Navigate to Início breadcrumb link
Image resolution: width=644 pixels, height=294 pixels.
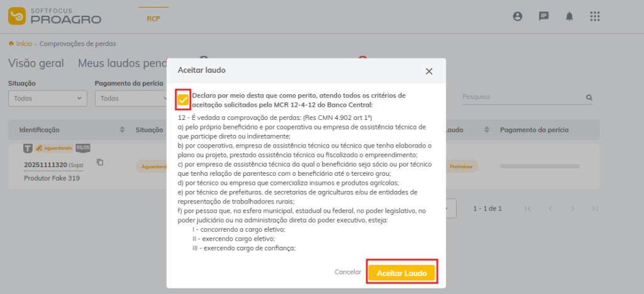click(x=24, y=44)
